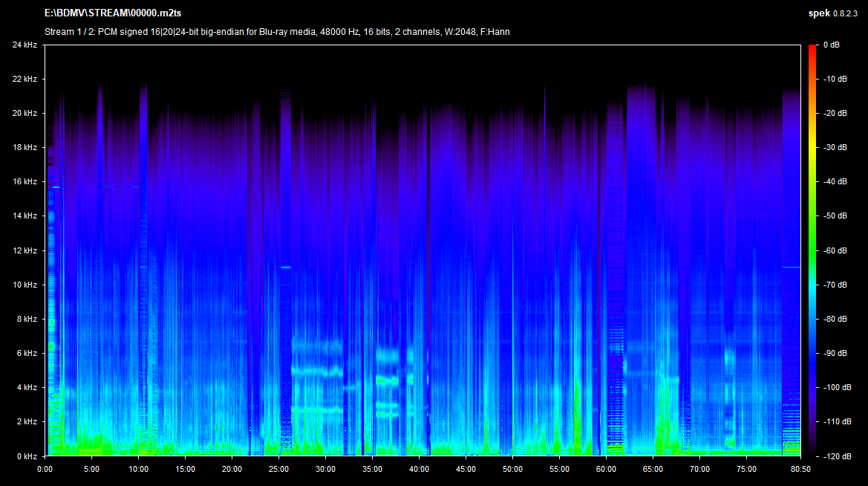
Task: Click the 40:00 time axis label
Action: pos(419,469)
